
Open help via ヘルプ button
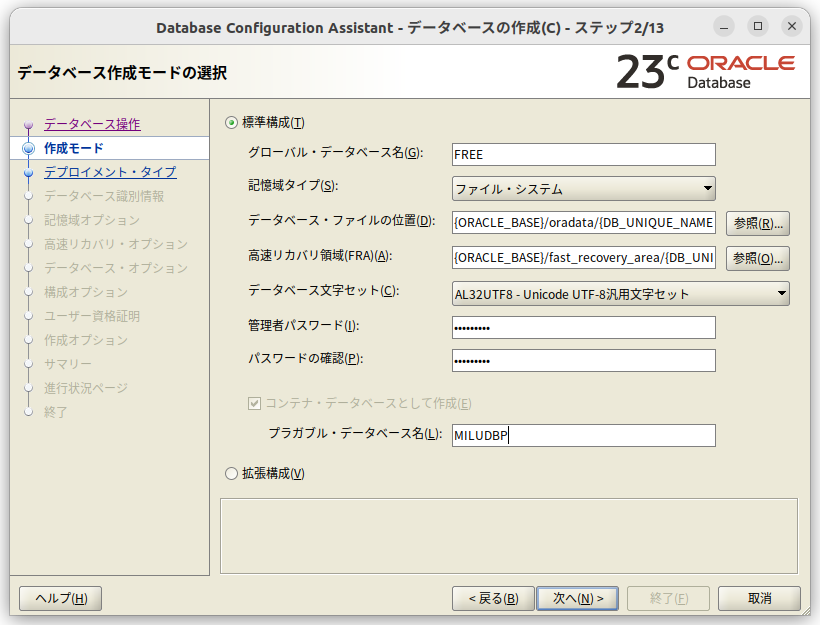59,598
